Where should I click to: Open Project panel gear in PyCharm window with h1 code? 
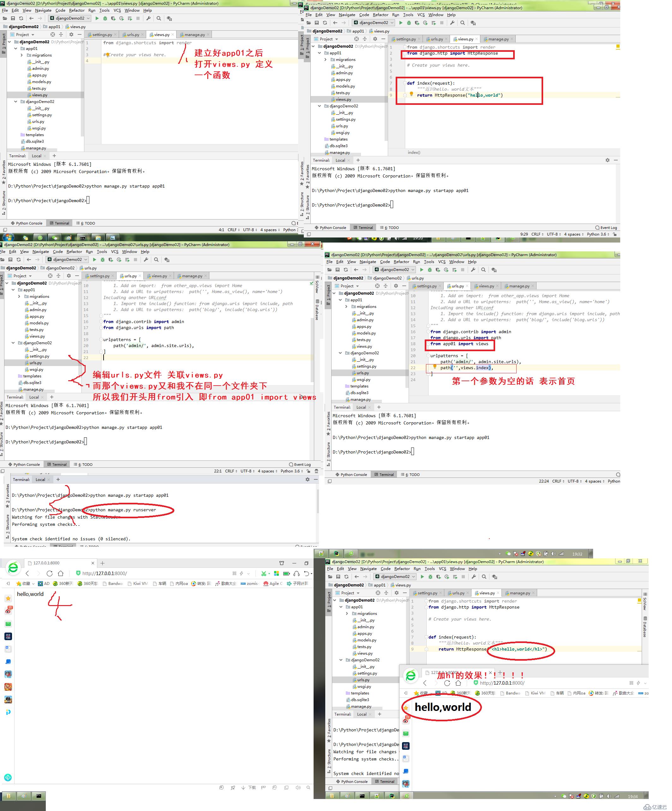396,593
